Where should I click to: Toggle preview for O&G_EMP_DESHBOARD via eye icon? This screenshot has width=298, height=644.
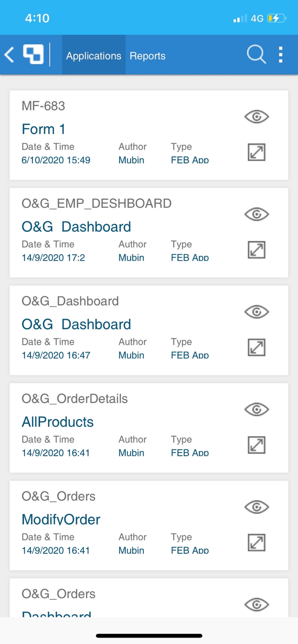click(256, 214)
